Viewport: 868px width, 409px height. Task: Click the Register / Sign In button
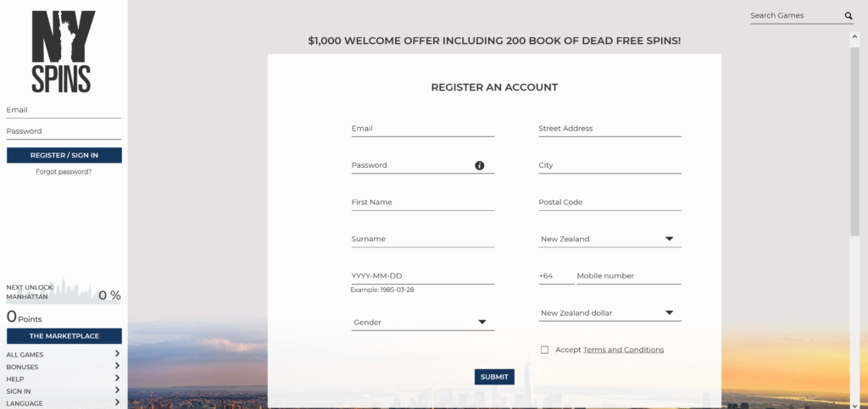point(64,155)
